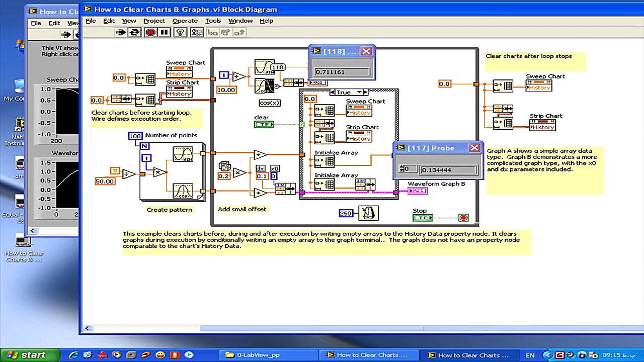Select How to Clear Charts desktop shortcut
644x362 pixels.
[24, 249]
